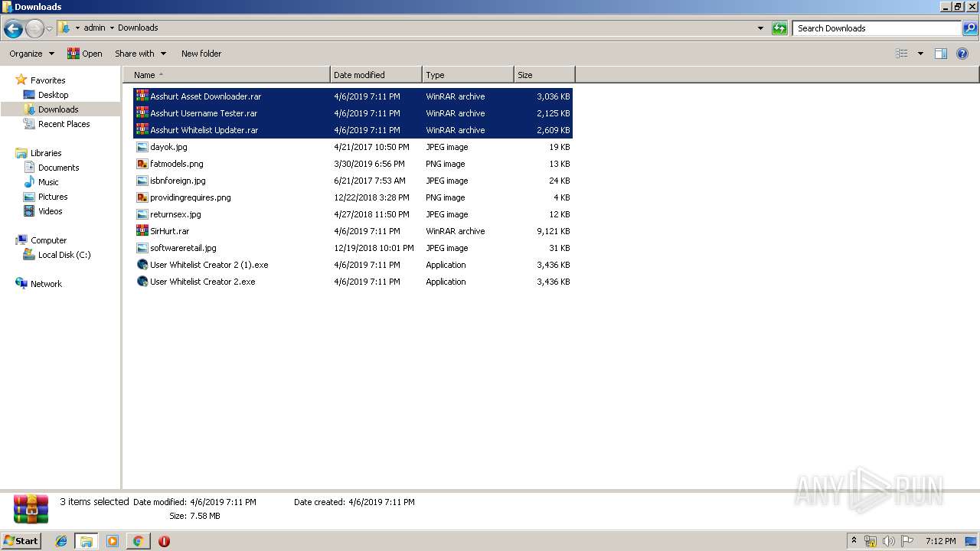
Task: Open the Help icon
Action: click(963, 54)
